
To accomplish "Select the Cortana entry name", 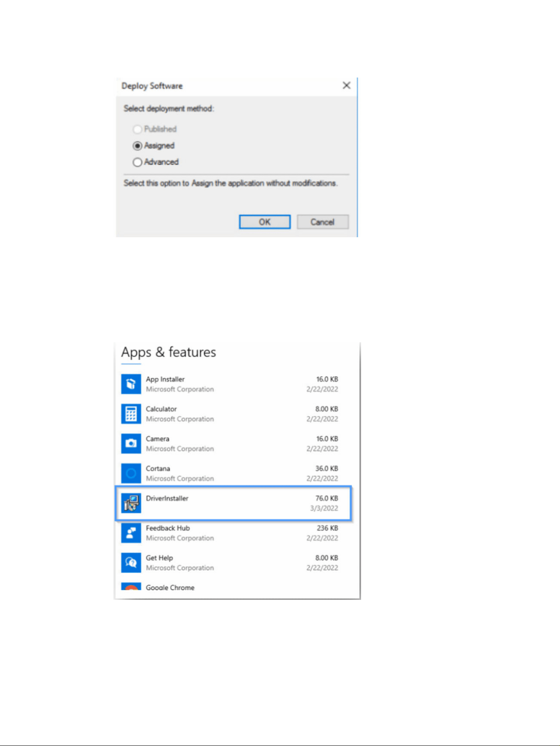I will click(x=158, y=469).
